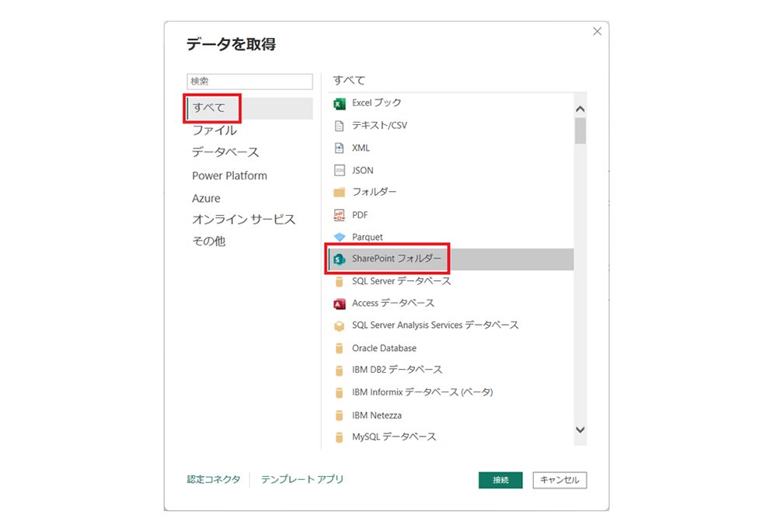Click the SQL Server Analysis Services cube icon
Screen dimensions: 777x532
[x=340, y=326]
